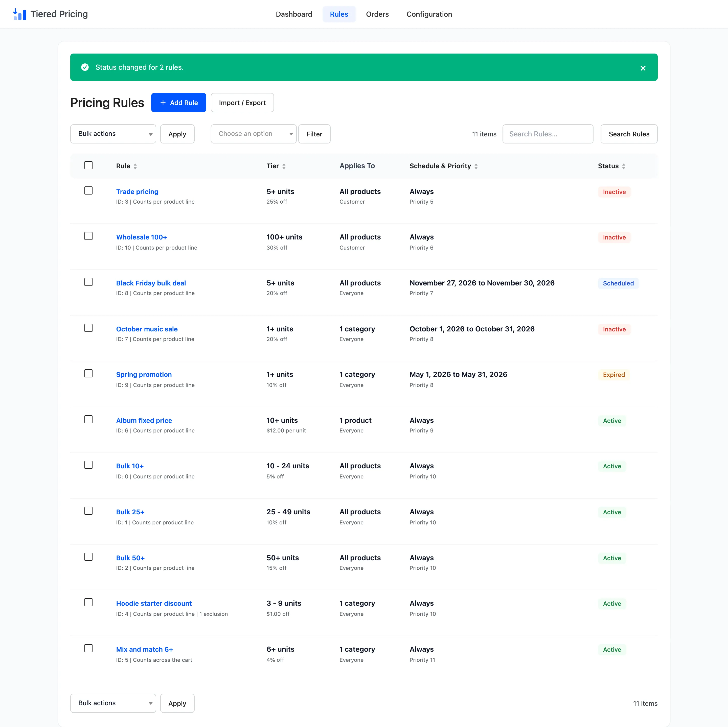Image resolution: width=728 pixels, height=727 pixels.
Task: Click the Tiered Pricing logo icon
Action: coord(20,14)
